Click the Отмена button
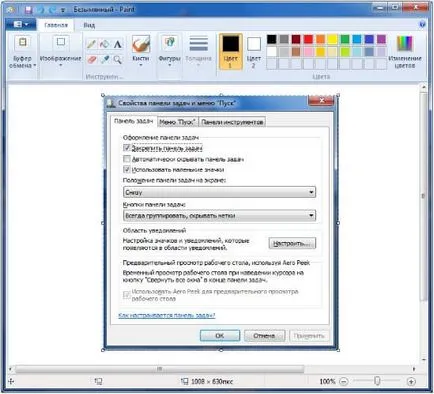 [x=264, y=336]
